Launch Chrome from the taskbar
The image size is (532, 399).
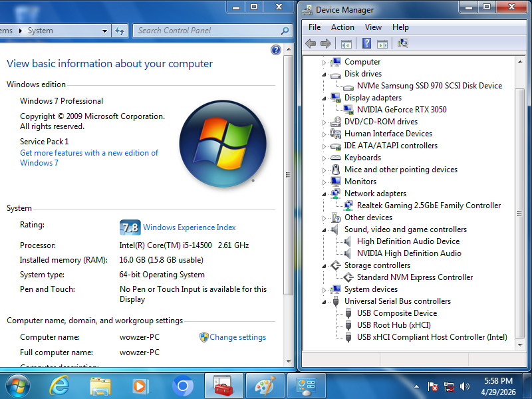coord(183,386)
